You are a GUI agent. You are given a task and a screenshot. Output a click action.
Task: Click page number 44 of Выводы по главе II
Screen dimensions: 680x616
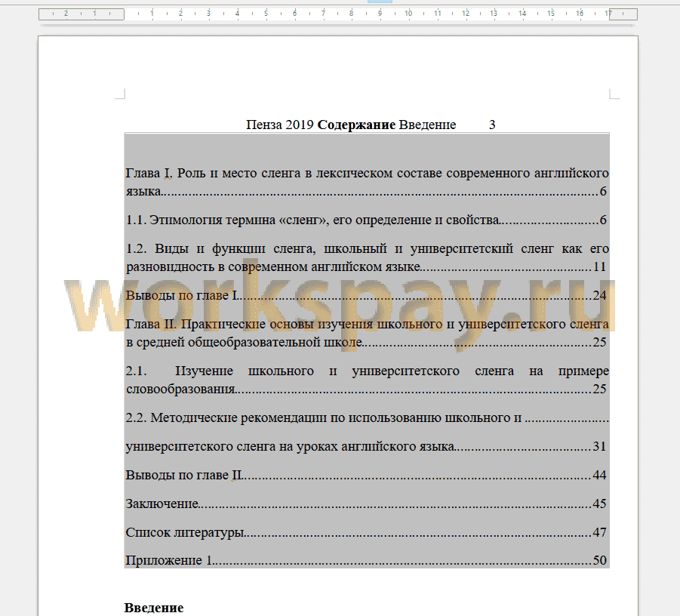coord(600,475)
